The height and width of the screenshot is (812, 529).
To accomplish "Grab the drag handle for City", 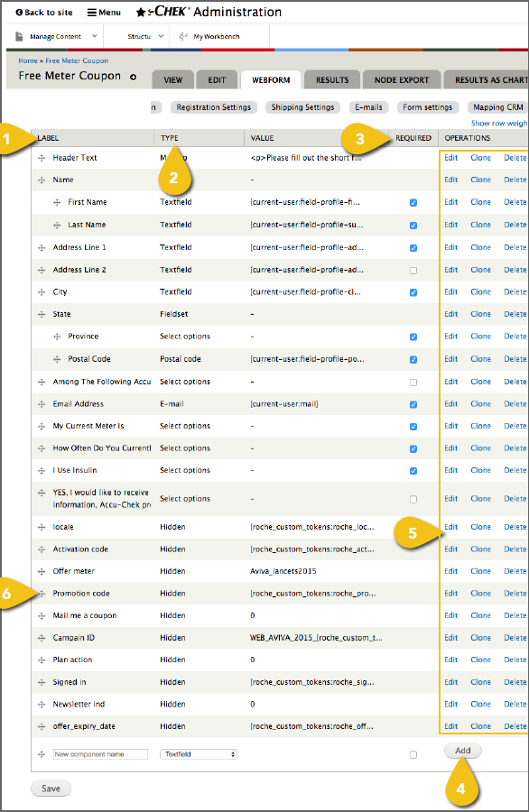I will pyautogui.click(x=42, y=292).
